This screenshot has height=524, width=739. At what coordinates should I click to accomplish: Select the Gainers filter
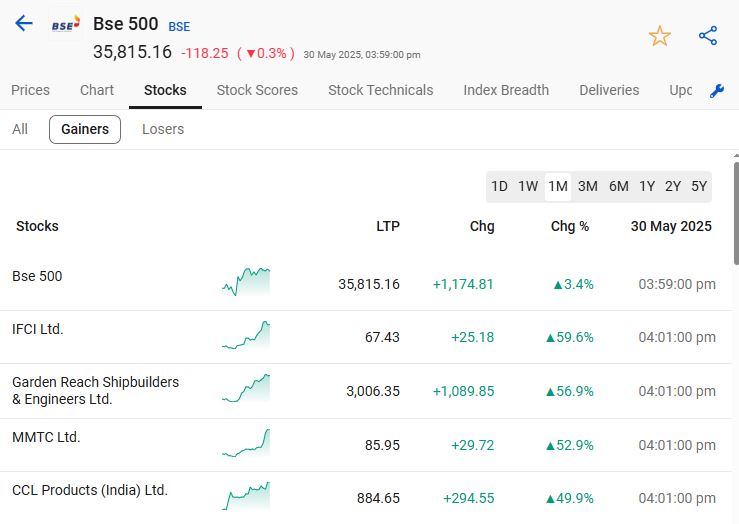point(85,129)
